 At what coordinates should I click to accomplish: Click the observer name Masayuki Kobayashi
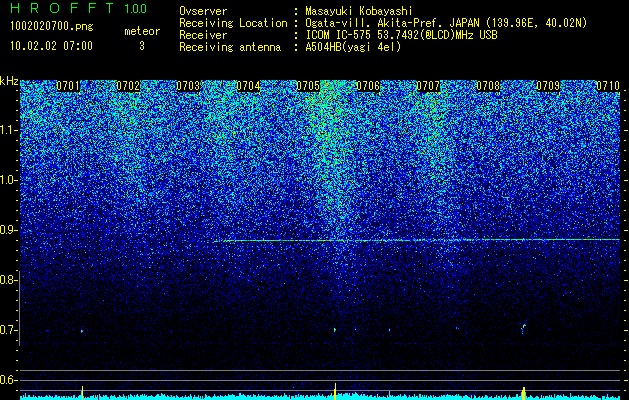[359, 12]
